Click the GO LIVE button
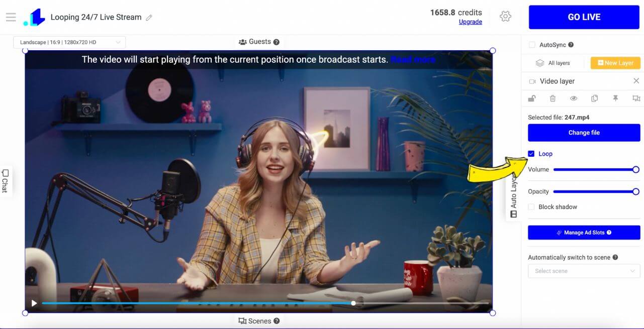 coord(584,17)
